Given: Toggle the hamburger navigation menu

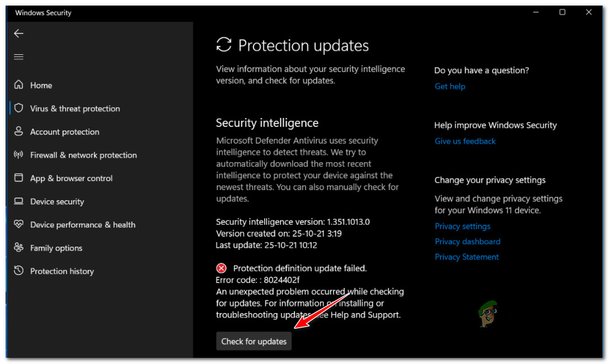Looking at the screenshot, I should tap(18, 57).
